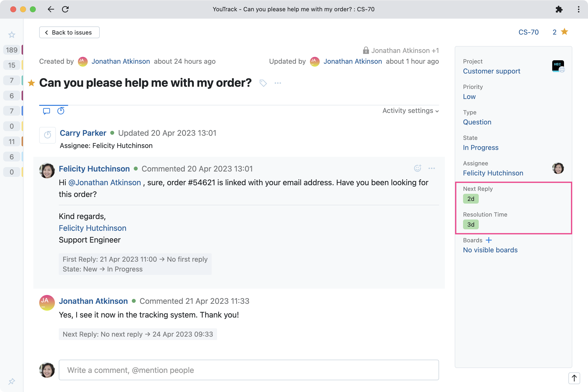This screenshot has height=392, width=588.
Task: Expand the Activity settings dropdown
Action: (x=411, y=111)
